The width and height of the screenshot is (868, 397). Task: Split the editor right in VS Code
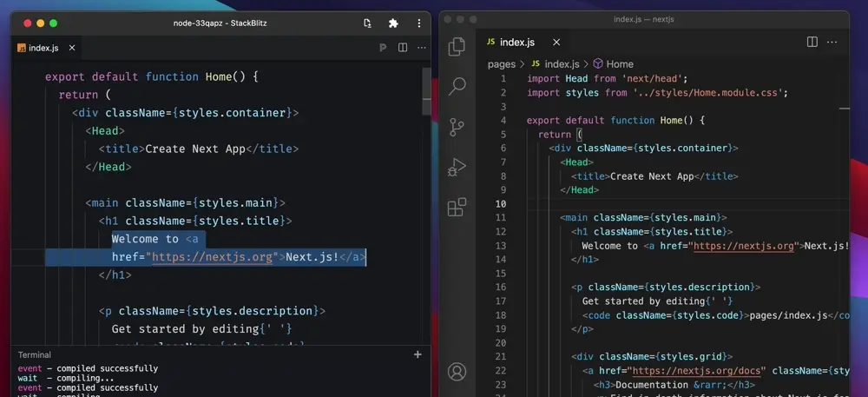click(x=812, y=42)
